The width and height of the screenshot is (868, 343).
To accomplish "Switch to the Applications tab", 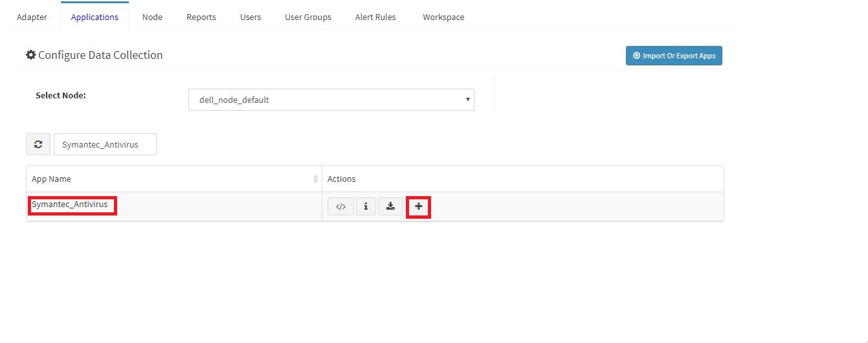I will [x=95, y=17].
